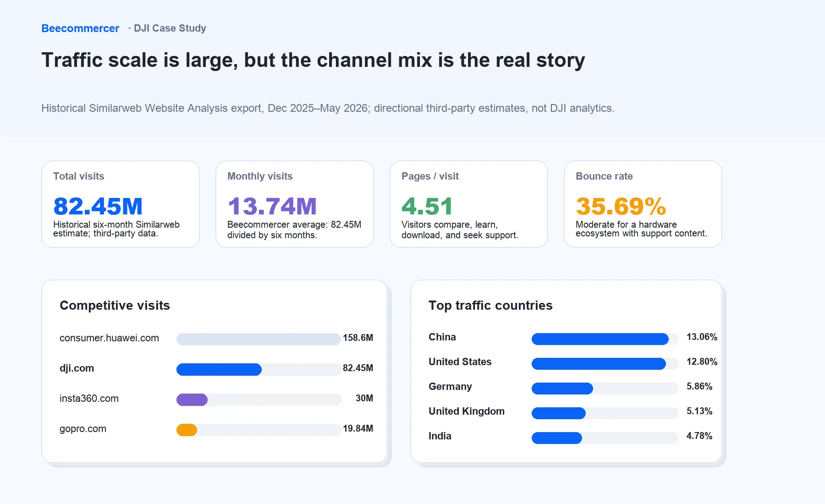Click the India country label
This screenshot has height=504, width=825.
pyautogui.click(x=440, y=436)
